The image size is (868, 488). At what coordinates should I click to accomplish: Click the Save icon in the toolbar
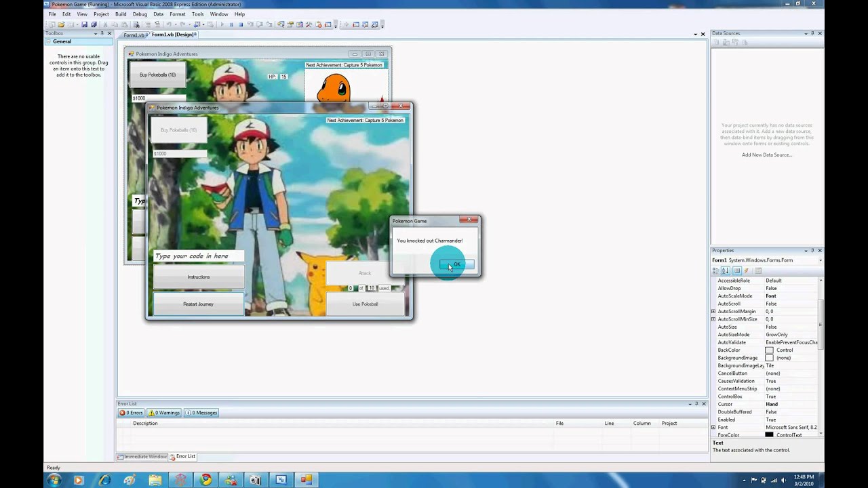(84, 24)
